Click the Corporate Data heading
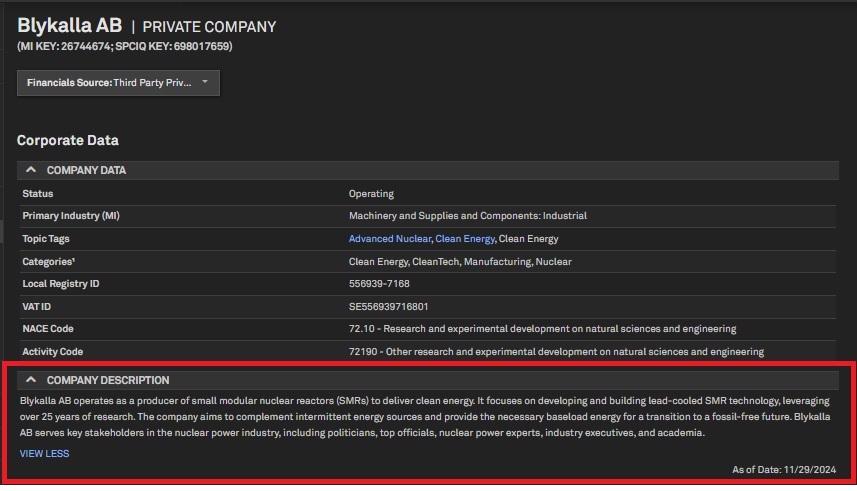The height and width of the screenshot is (491, 857). coord(68,140)
